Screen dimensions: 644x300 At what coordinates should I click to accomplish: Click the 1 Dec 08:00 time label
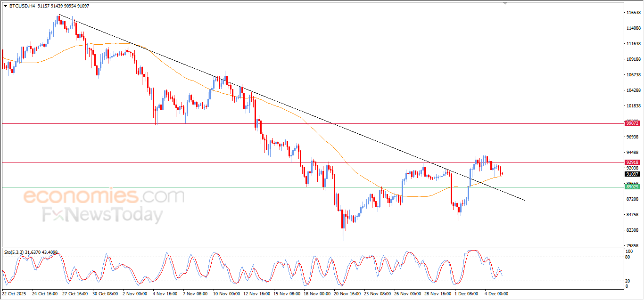(x=467, y=294)
